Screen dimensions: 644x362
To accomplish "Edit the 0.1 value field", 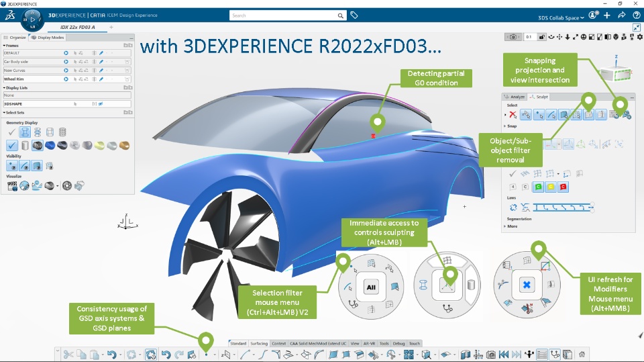I will [529, 37].
